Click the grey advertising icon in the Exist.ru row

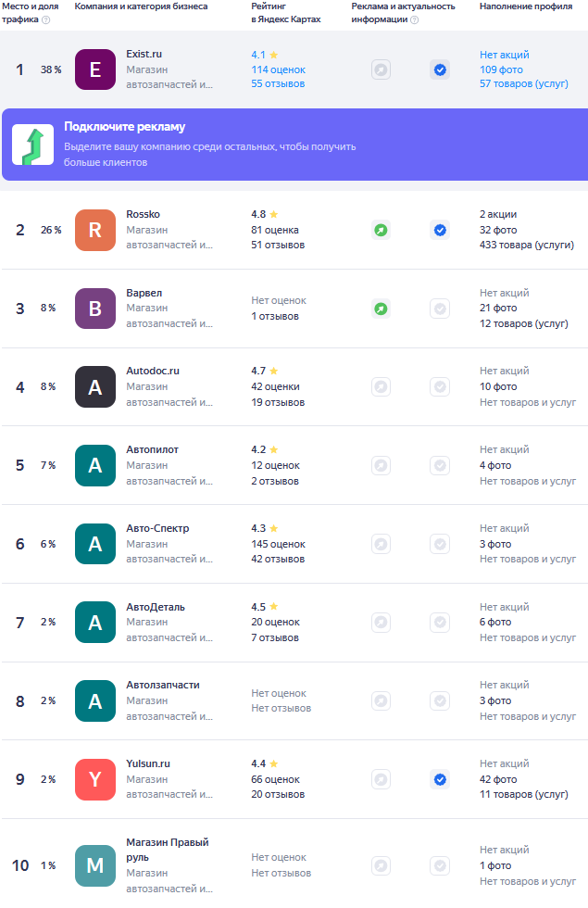click(381, 69)
